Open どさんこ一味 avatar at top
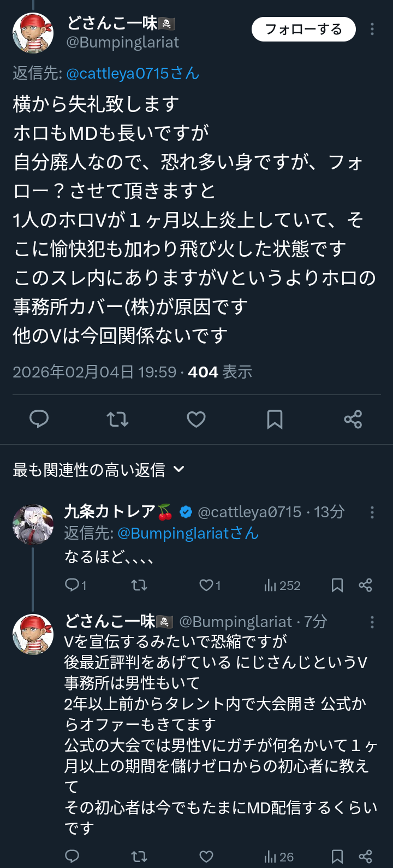The image size is (393, 868). (x=33, y=33)
